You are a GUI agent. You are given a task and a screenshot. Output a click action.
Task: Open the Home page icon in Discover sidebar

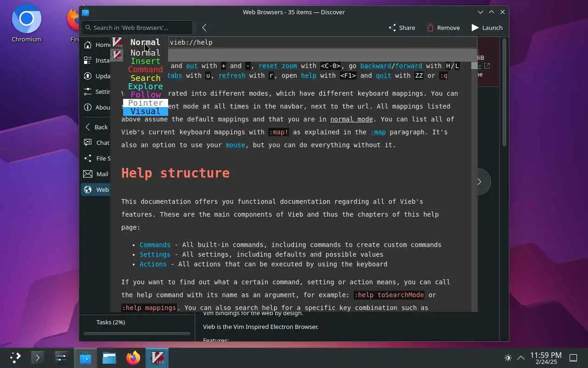coord(88,45)
